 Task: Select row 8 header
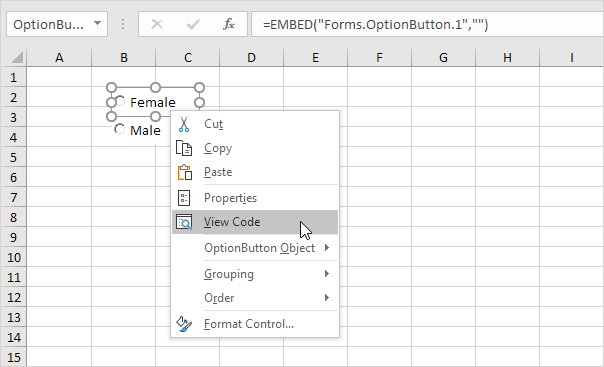point(13,218)
